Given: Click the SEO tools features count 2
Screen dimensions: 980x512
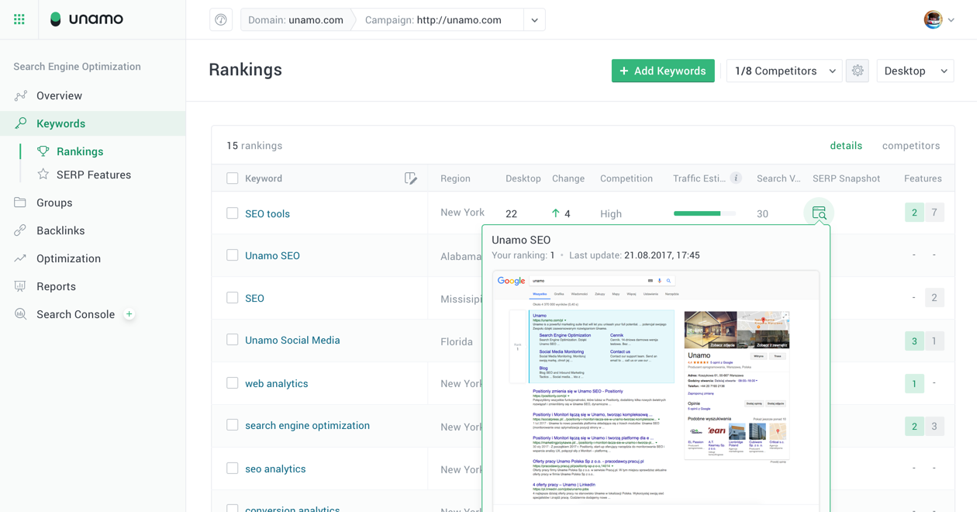Looking at the screenshot, I should click(x=914, y=213).
